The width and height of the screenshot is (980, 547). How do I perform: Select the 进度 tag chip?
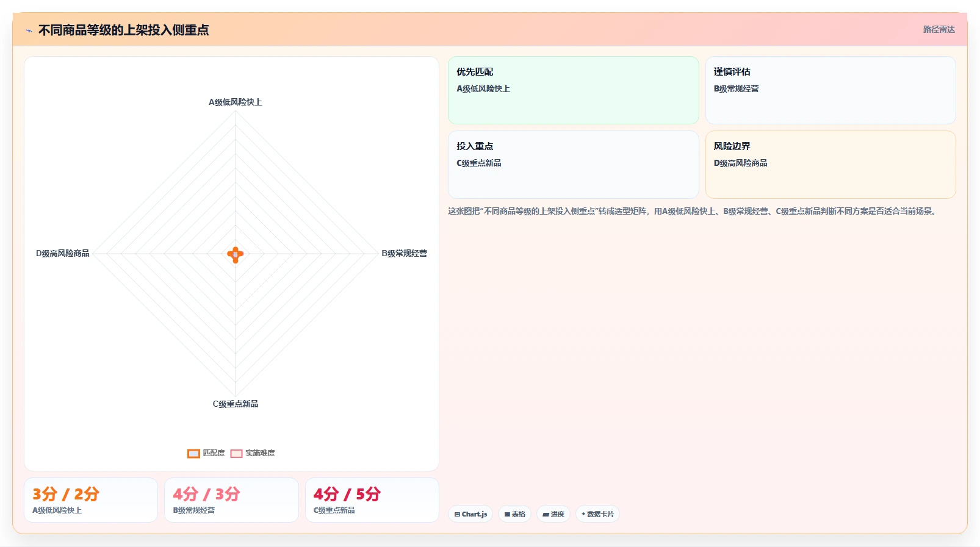point(553,514)
